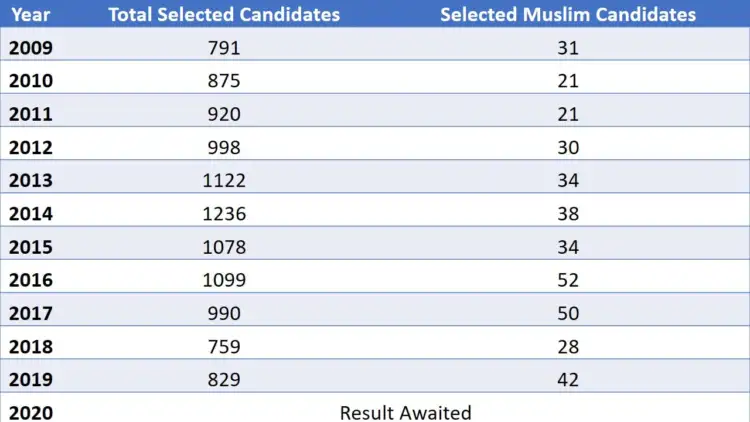The width and height of the screenshot is (750, 422).
Task: Select Muslim candidates value 38
Action: (568, 214)
